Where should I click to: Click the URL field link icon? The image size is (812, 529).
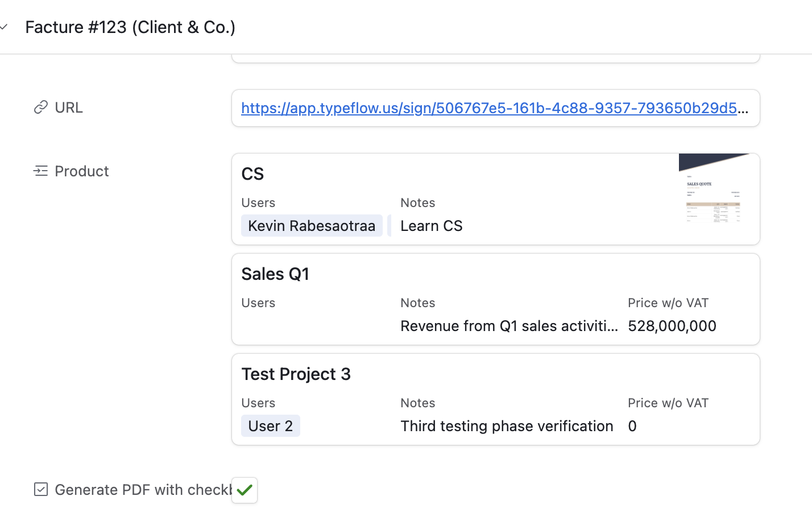click(x=40, y=108)
